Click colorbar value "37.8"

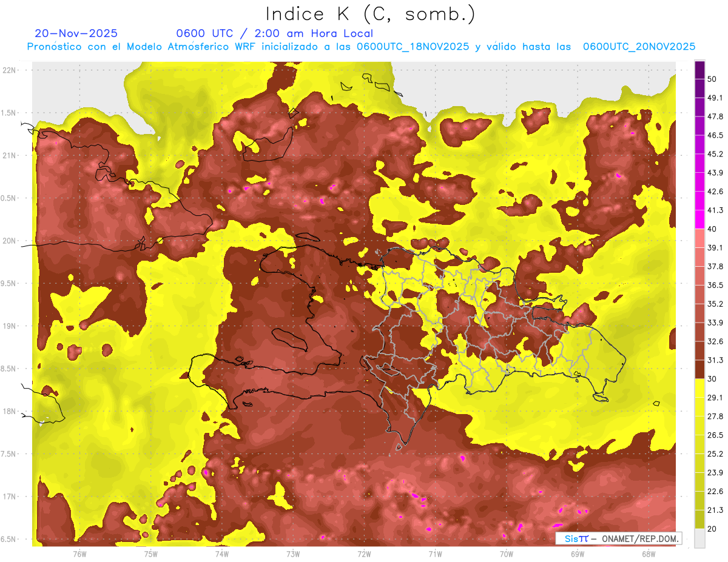point(715,266)
